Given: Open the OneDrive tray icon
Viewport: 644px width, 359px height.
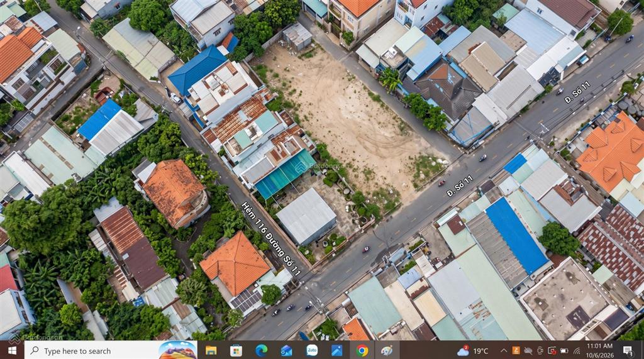Looking at the screenshot, I should coord(528,351).
